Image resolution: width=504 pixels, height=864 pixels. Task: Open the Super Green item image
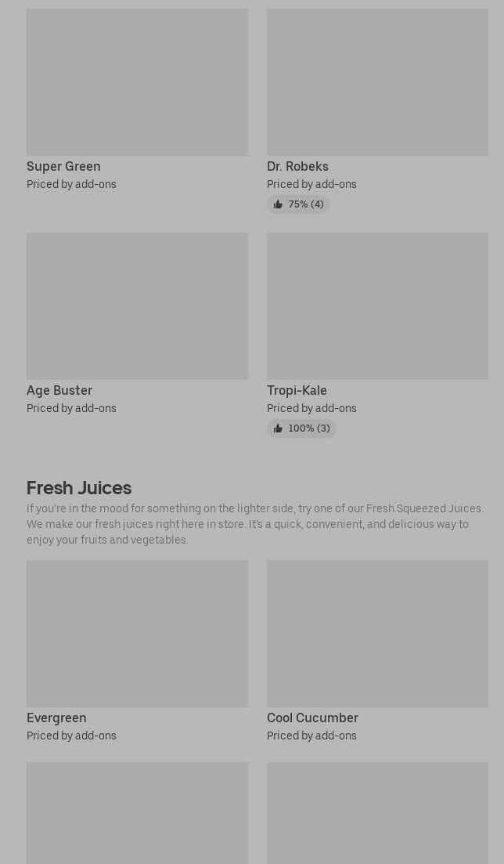[137, 82]
